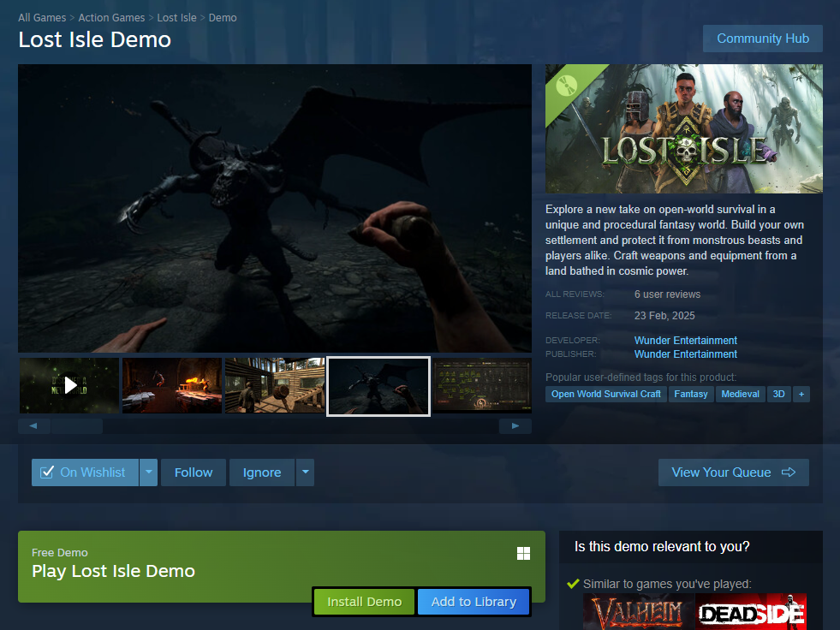Screen dimensions: 840x630
Task: Open the Ignore dropdown arrow
Action: [x=305, y=472]
